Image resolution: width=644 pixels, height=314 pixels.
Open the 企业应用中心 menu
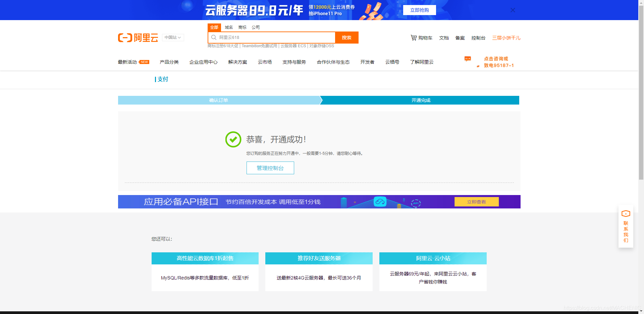(x=203, y=62)
